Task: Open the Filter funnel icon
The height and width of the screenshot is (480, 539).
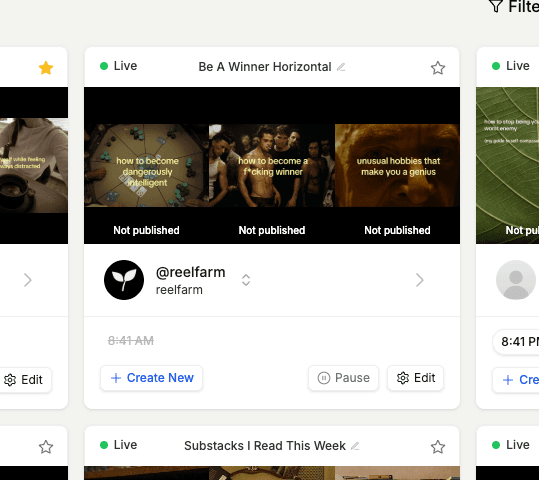Action: 496,6
